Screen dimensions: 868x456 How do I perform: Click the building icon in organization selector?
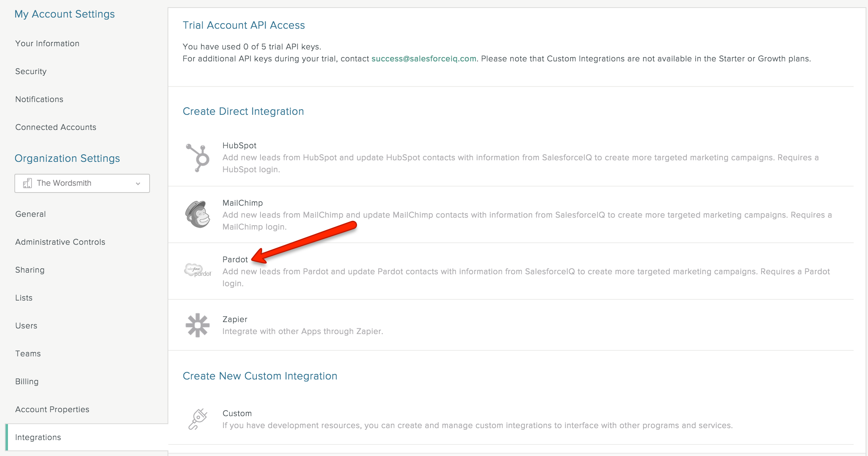27,183
